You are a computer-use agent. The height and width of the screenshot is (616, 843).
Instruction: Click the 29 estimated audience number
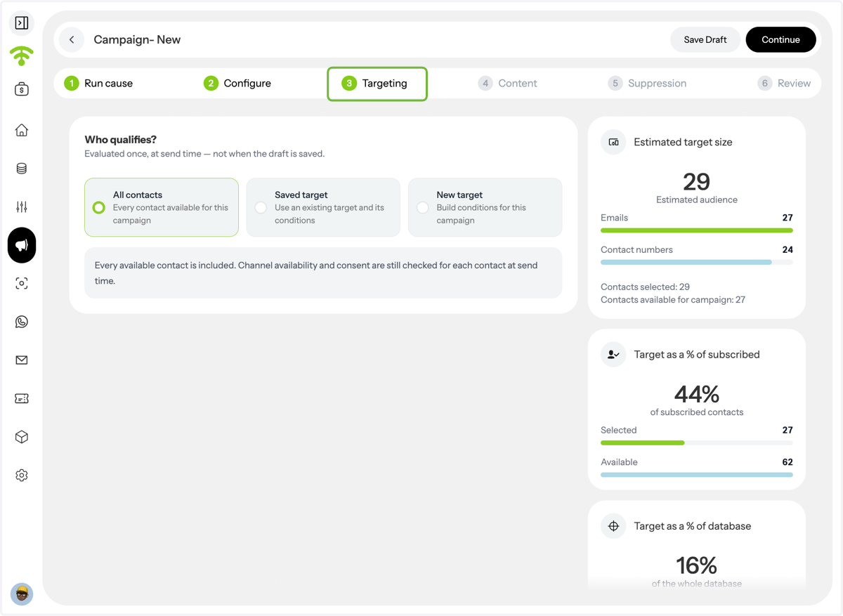click(696, 182)
